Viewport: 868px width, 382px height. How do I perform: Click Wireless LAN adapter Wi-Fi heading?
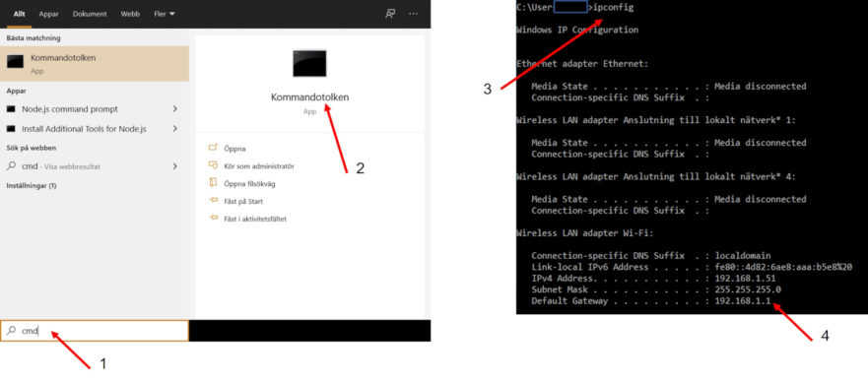coord(585,232)
